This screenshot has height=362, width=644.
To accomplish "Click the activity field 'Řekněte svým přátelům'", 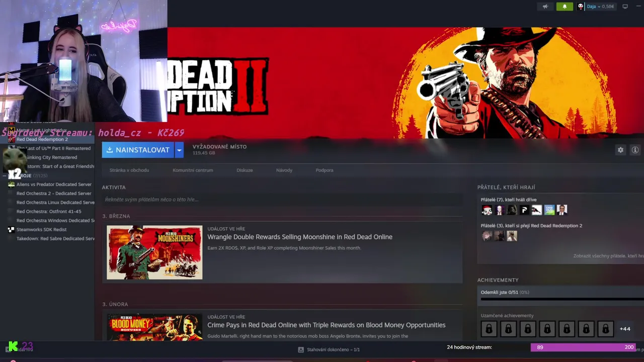I will [282, 200].
